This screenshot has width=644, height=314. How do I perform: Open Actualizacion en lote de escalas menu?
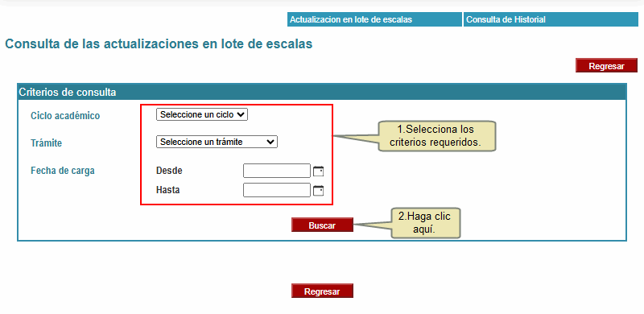tap(374, 19)
